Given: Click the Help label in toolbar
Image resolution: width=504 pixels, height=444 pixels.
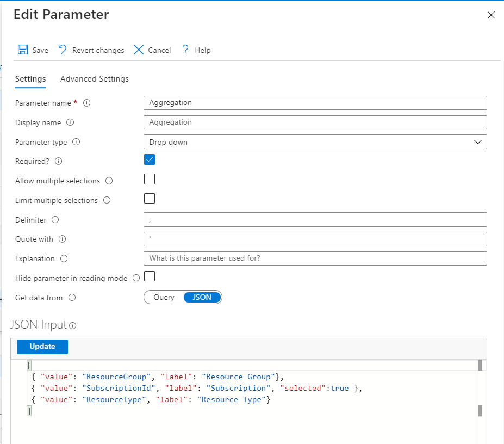Looking at the screenshot, I should pyautogui.click(x=202, y=50).
